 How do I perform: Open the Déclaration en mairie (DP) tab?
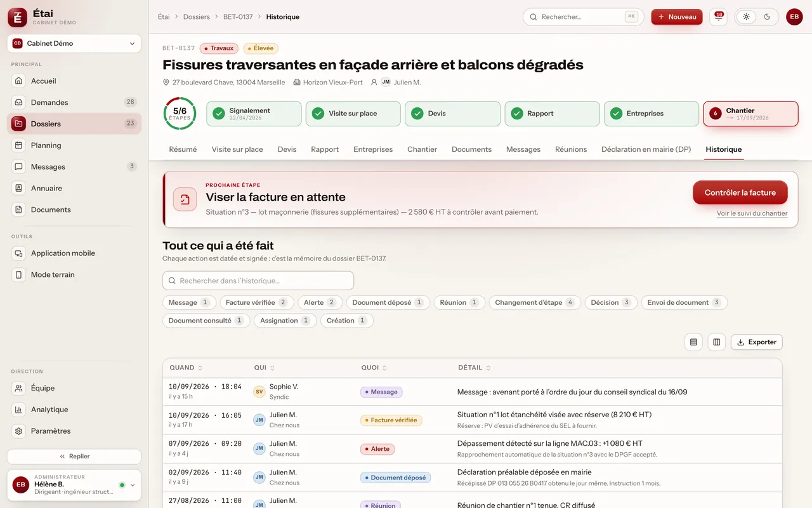(646, 150)
